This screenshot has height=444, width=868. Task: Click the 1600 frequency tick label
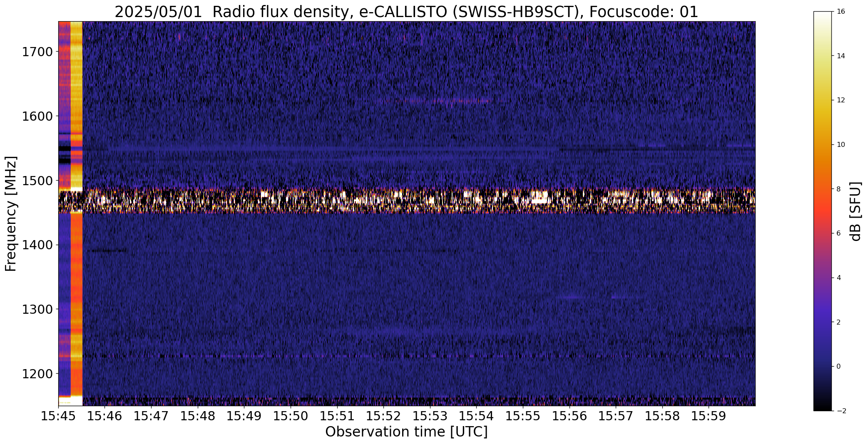click(x=37, y=116)
